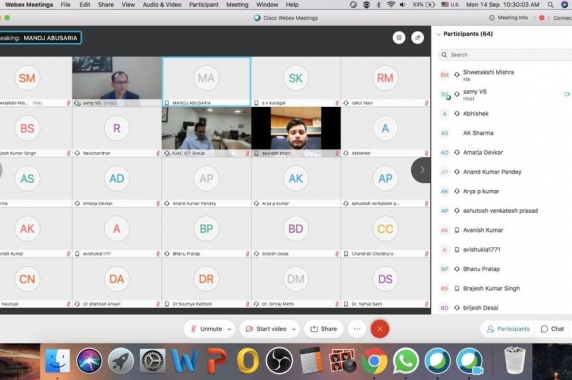Expand the Unmute audio options arrow
This screenshot has width=572, height=380.
pos(229,329)
